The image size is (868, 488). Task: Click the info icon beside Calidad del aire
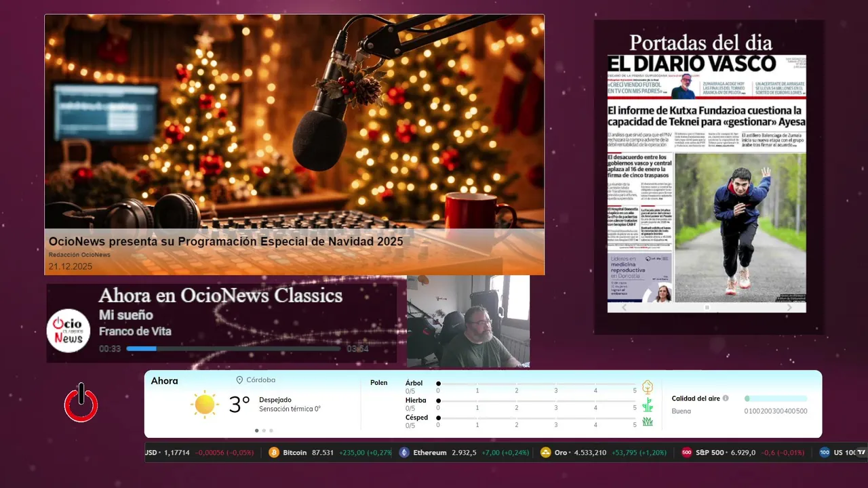(x=726, y=399)
